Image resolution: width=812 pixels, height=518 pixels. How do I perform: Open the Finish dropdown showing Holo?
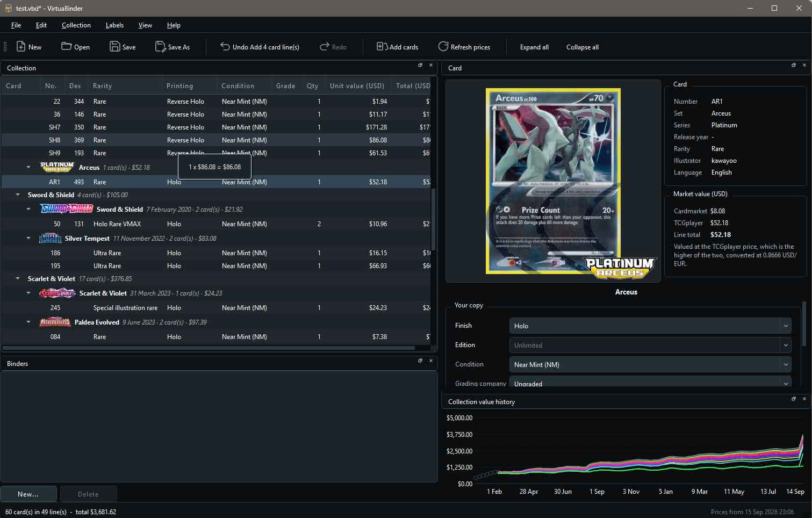(650, 326)
